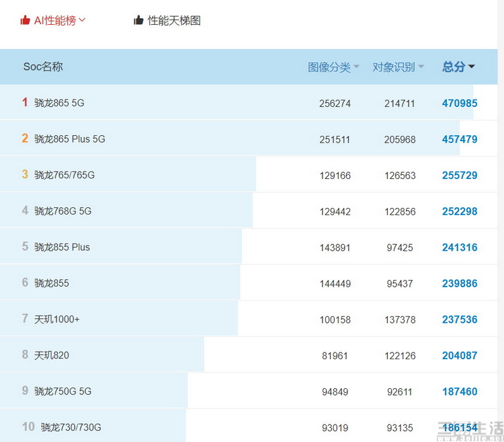The height and width of the screenshot is (442, 504).
Task: Click total score 252298
Action: 460,211
